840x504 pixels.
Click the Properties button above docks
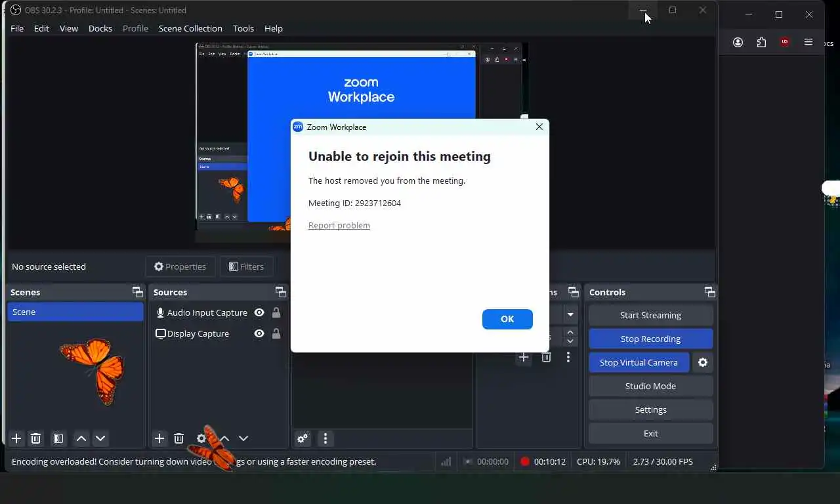[180, 266]
